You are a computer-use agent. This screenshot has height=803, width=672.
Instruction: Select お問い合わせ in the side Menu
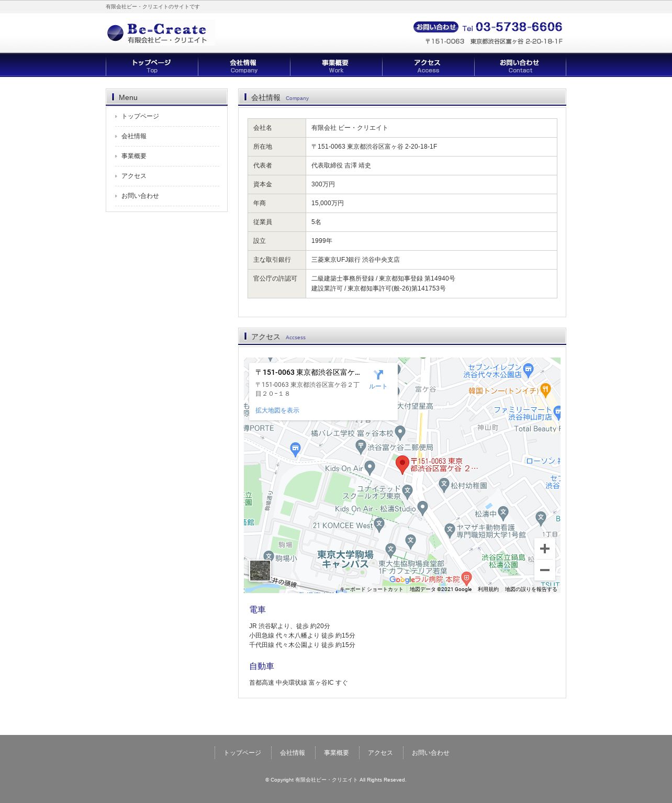(140, 196)
